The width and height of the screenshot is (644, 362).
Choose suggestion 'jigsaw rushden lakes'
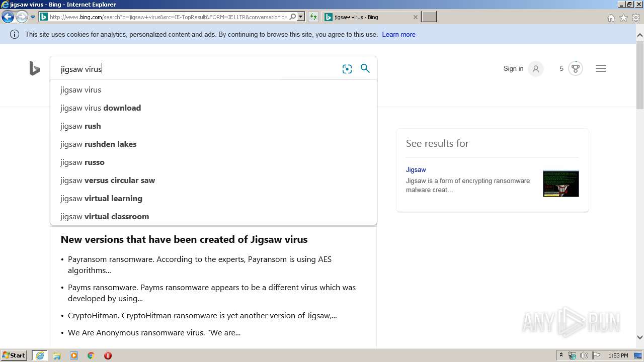tap(213, 144)
